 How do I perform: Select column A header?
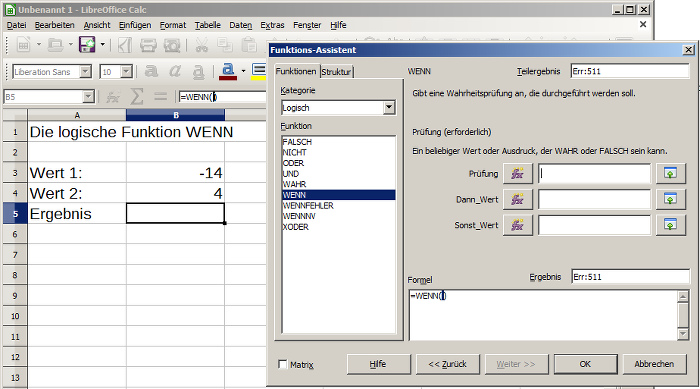pyautogui.click(x=77, y=115)
